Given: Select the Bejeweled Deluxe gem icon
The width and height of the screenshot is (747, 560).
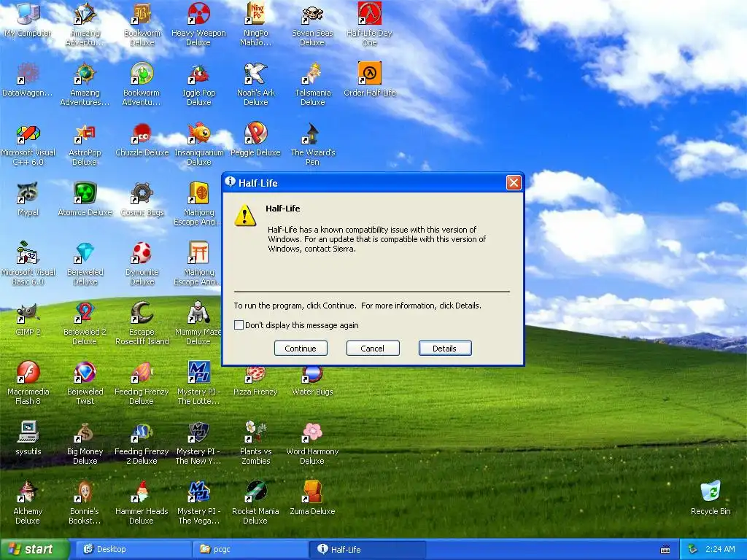Looking at the screenshot, I should [x=85, y=263].
